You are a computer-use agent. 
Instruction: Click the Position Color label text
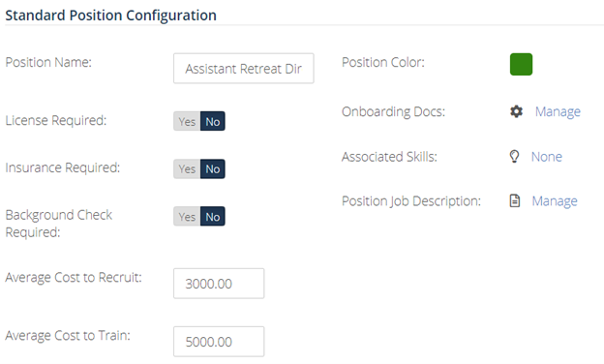pos(383,62)
